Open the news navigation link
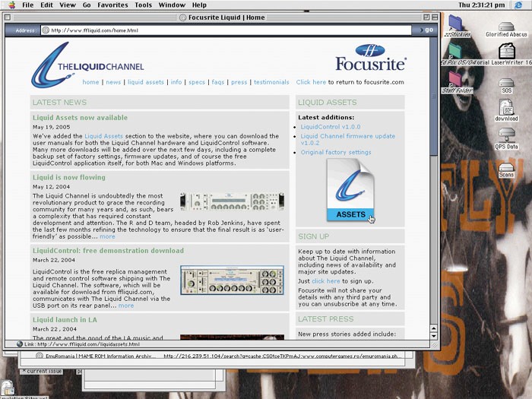Screen dimensions: 532x399 click(x=113, y=82)
